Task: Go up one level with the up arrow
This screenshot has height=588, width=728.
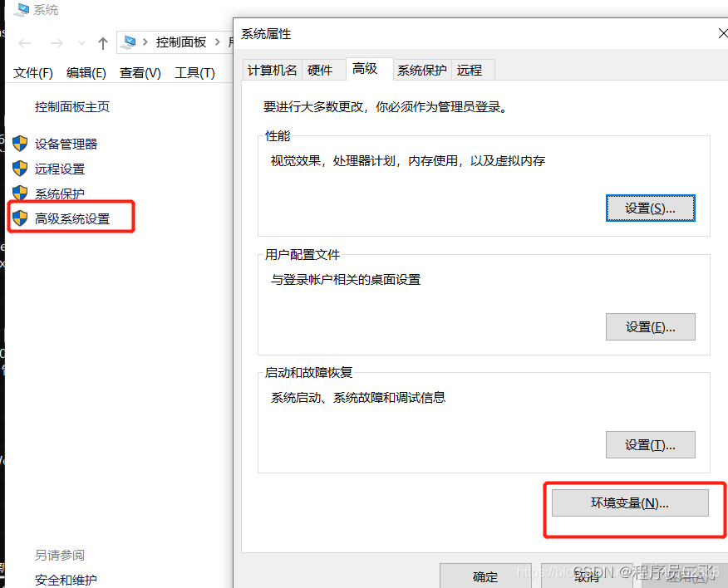Action: 103,43
